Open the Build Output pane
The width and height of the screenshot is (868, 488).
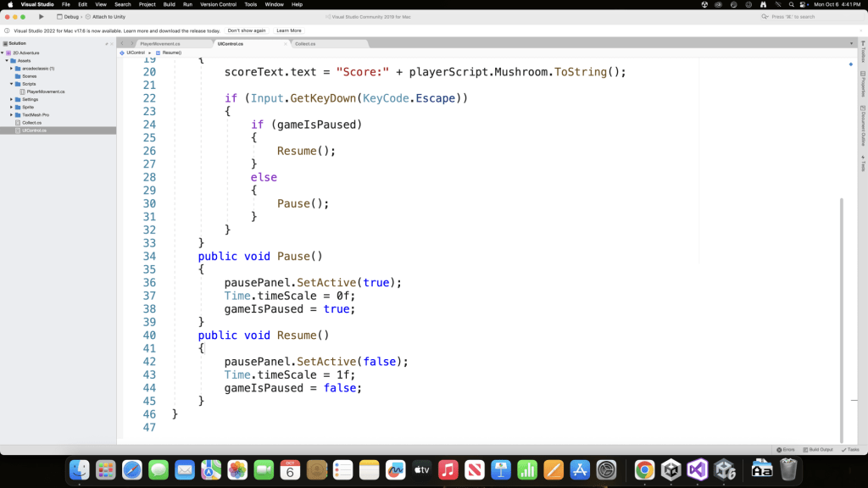coord(817,449)
